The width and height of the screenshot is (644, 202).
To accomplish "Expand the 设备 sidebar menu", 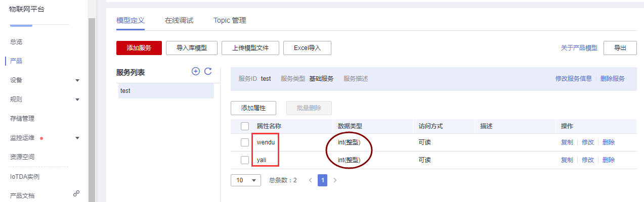I will click(77, 80).
